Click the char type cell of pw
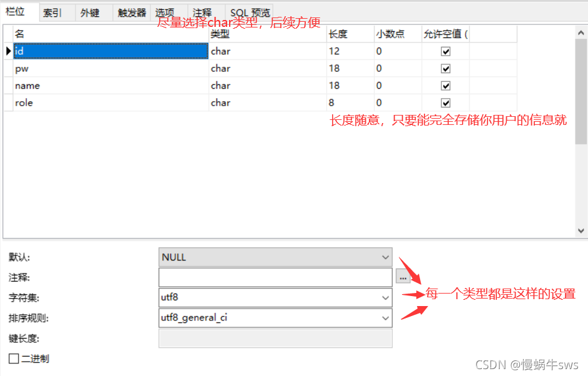 tap(267, 68)
